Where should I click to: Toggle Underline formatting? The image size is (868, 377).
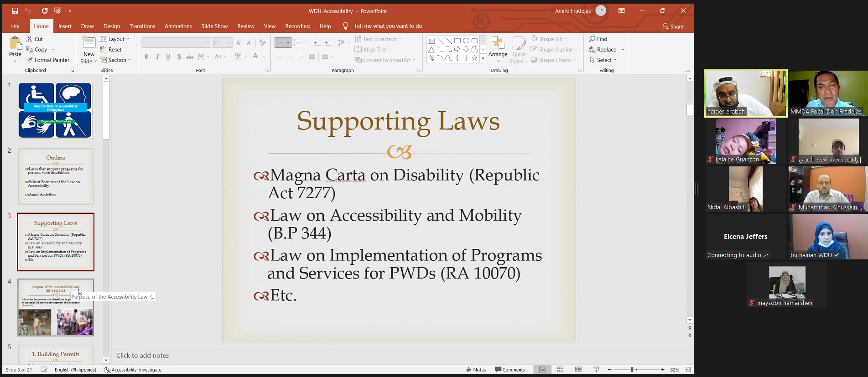pyautogui.click(x=168, y=57)
